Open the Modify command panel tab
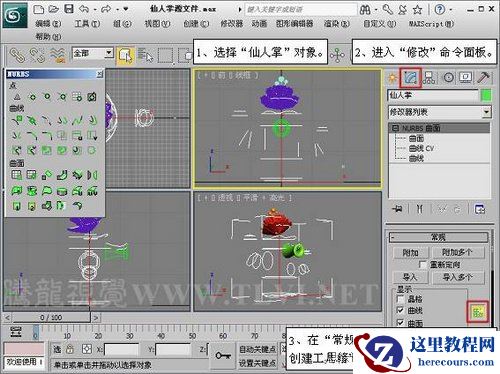Image resolution: width=500 pixels, height=374 pixels. [x=411, y=78]
